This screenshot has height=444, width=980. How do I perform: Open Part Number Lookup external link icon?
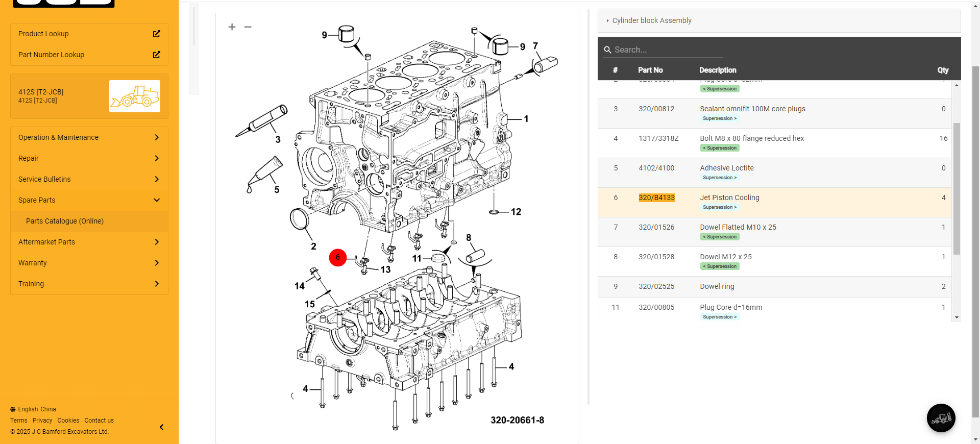tap(157, 55)
